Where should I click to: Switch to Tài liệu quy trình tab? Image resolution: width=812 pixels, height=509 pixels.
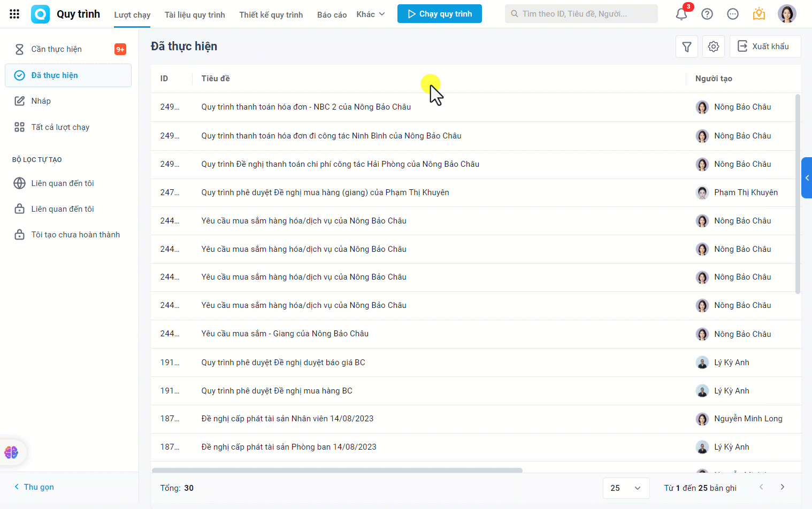click(195, 14)
